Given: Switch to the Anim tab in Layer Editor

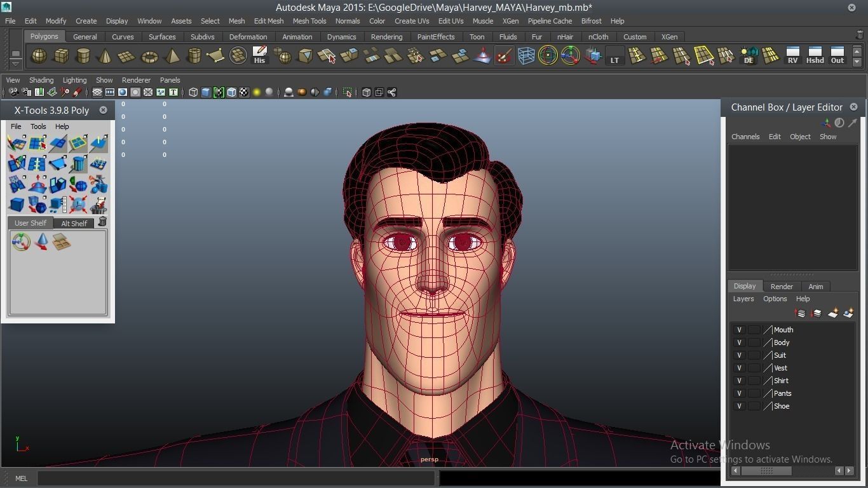Looking at the screenshot, I should (x=816, y=287).
